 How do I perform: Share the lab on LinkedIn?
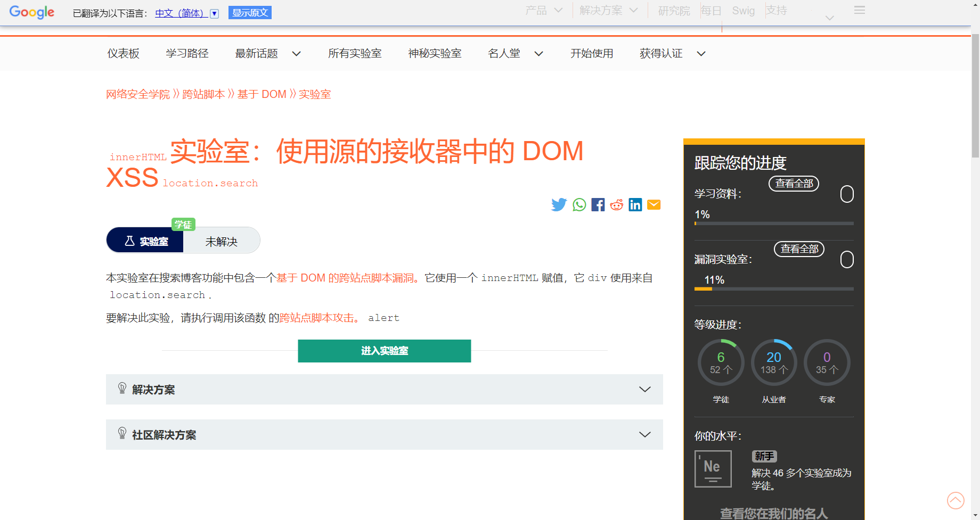tap(635, 204)
